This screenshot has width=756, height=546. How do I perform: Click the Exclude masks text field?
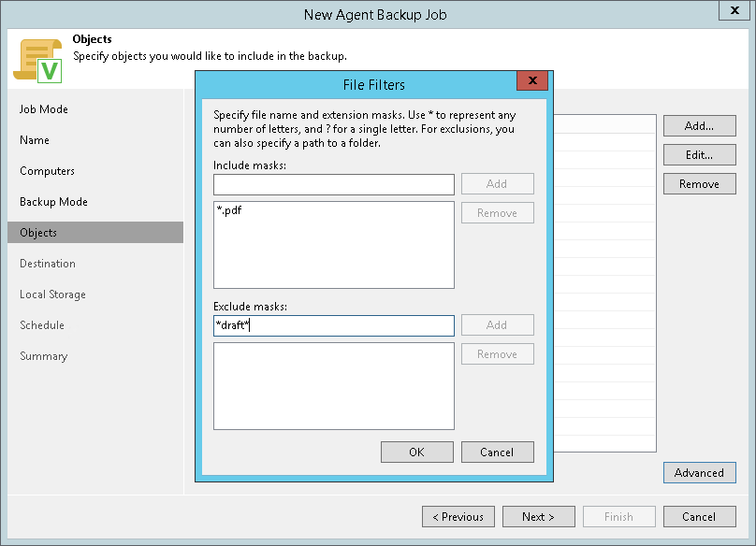(333, 325)
